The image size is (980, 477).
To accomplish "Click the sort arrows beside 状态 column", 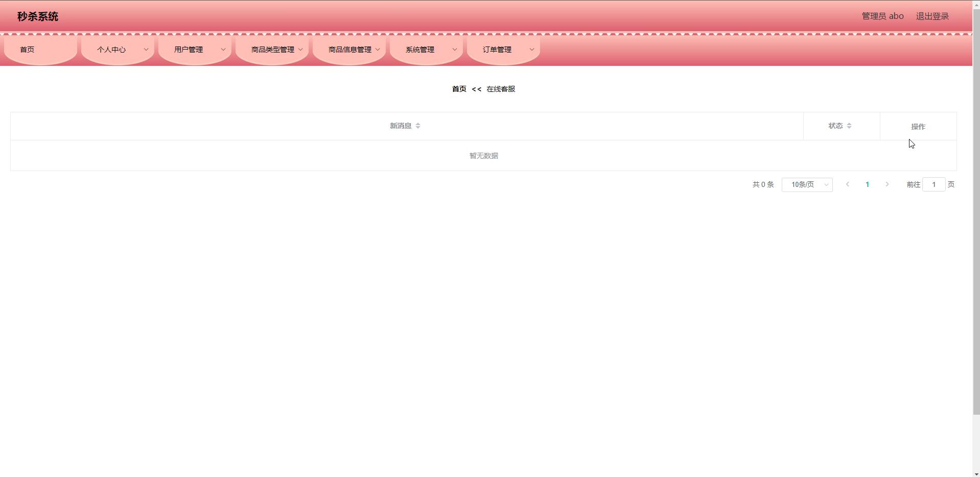I will coord(849,126).
